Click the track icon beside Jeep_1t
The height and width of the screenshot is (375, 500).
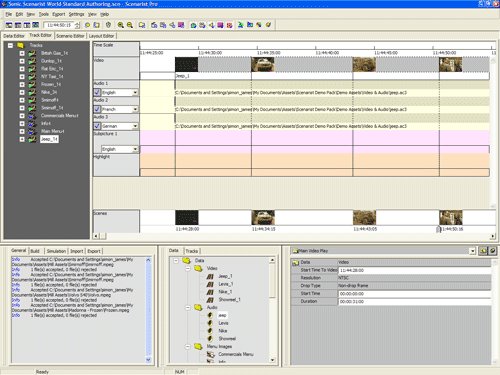pyautogui.click(x=32, y=139)
